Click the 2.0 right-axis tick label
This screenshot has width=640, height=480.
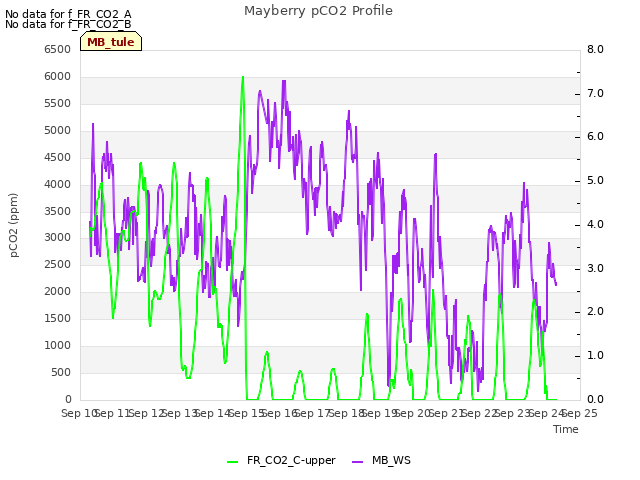coord(595,312)
